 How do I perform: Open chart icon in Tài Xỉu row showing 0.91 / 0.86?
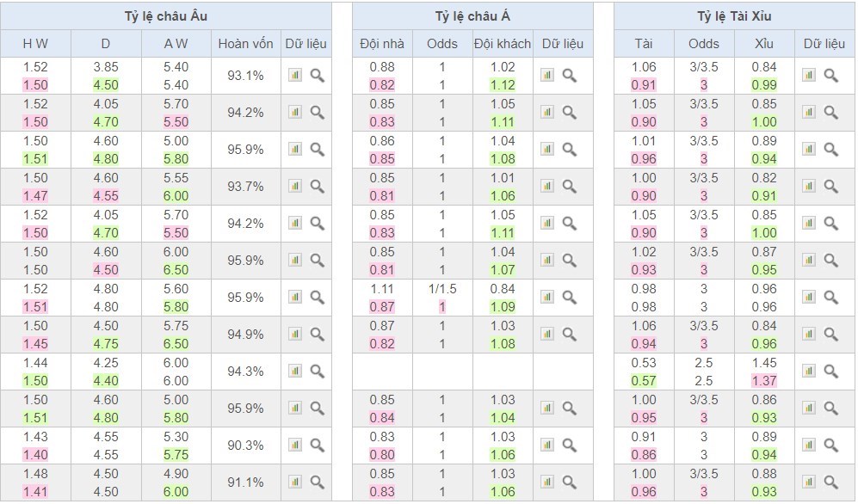[x=809, y=445]
